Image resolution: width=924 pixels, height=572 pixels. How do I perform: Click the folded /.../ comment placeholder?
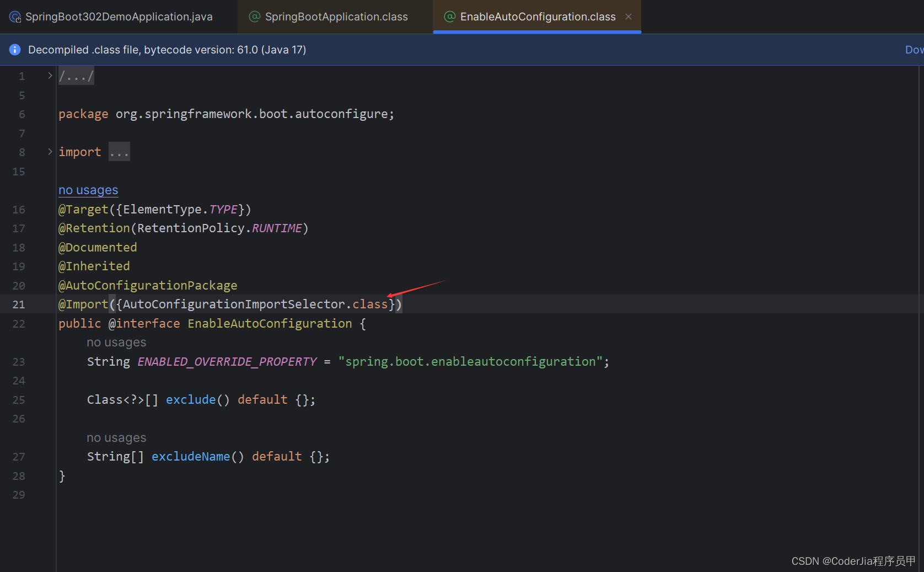click(76, 76)
